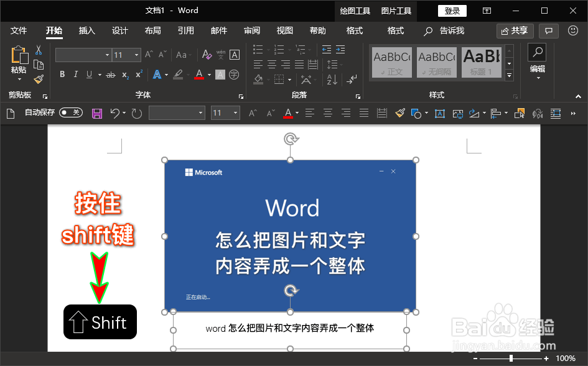Open the numbering list button
Image resolution: width=588 pixels, height=366 pixels.
(x=279, y=50)
